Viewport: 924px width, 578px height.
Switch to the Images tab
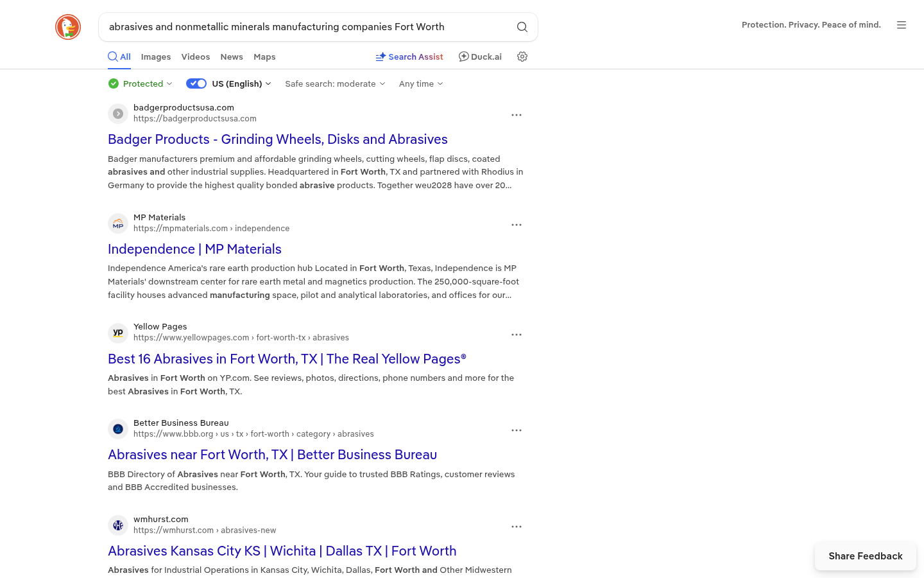(156, 57)
